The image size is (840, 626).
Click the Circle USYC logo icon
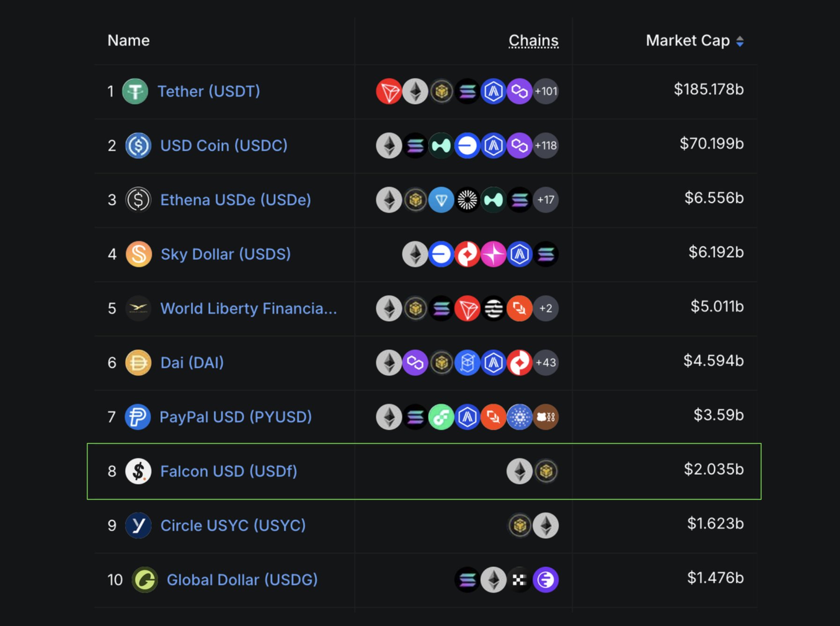pyautogui.click(x=138, y=525)
